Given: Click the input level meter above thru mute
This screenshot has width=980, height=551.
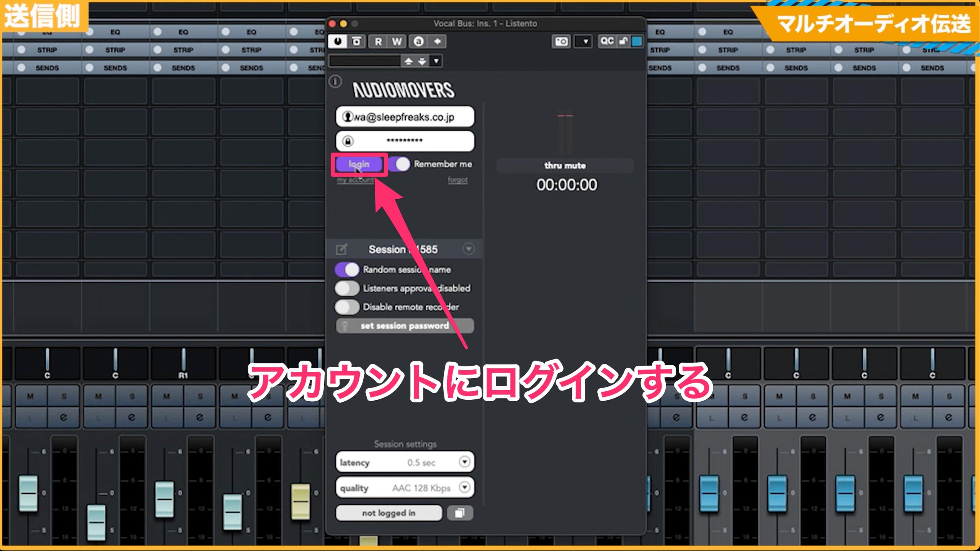Looking at the screenshot, I should click(x=565, y=133).
